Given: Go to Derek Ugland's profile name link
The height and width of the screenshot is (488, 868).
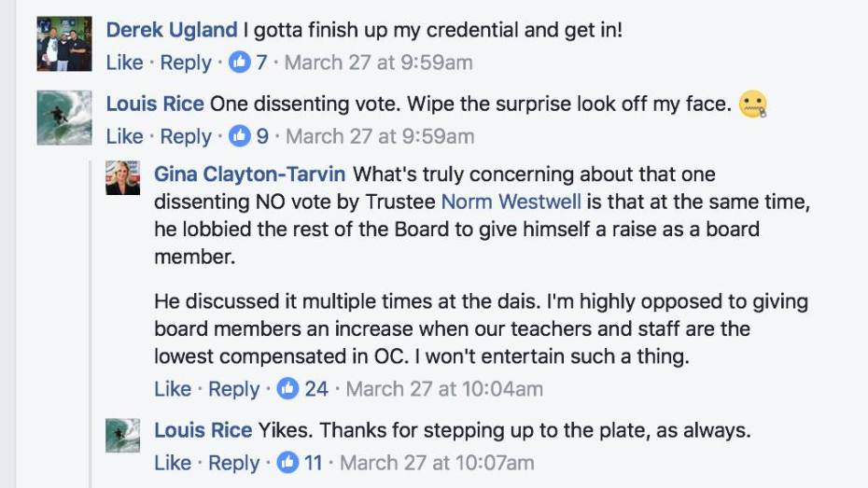Looking at the screenshot, I should tap(172, 30).
